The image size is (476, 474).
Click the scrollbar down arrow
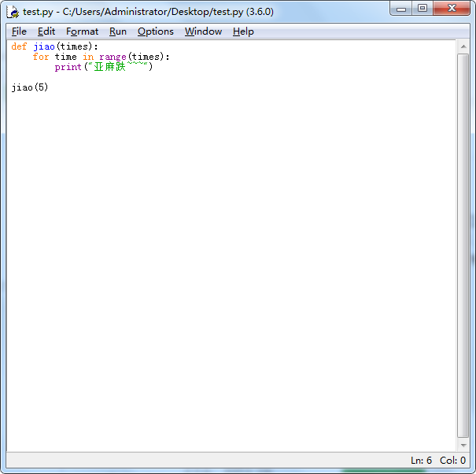tap(463, 445)
